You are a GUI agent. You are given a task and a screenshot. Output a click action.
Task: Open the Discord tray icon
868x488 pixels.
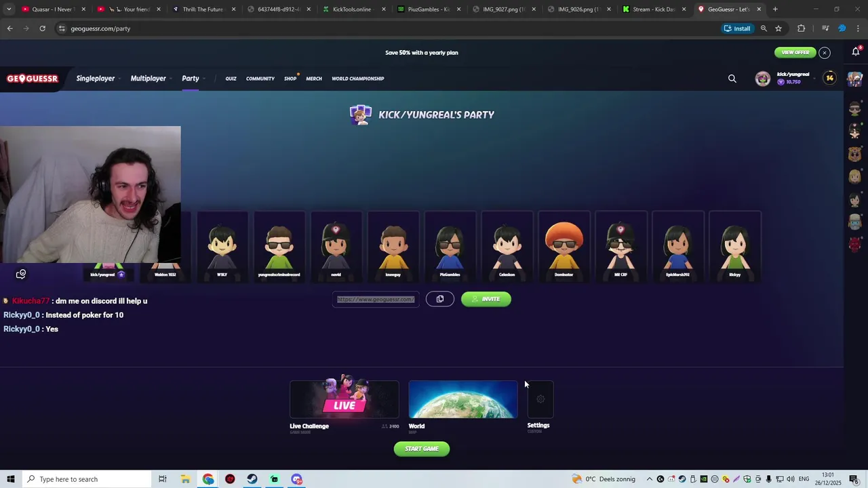tap(671, 479)
